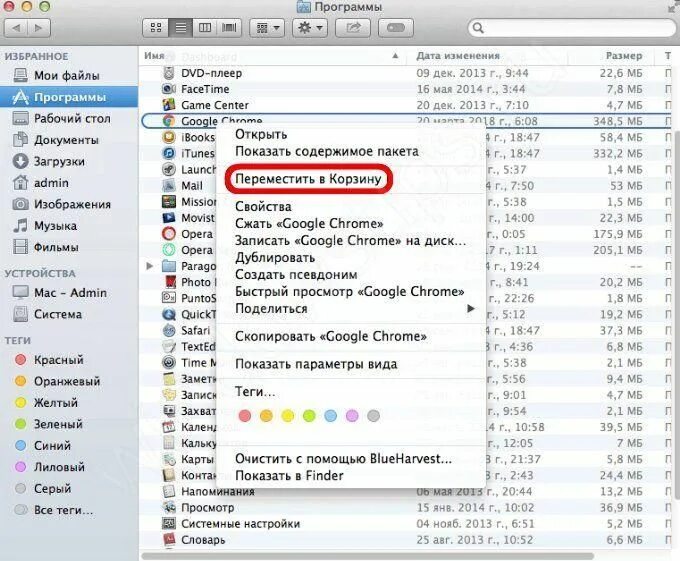
Task: Choose Открыть in context menu
Action: tap(350, 134)
